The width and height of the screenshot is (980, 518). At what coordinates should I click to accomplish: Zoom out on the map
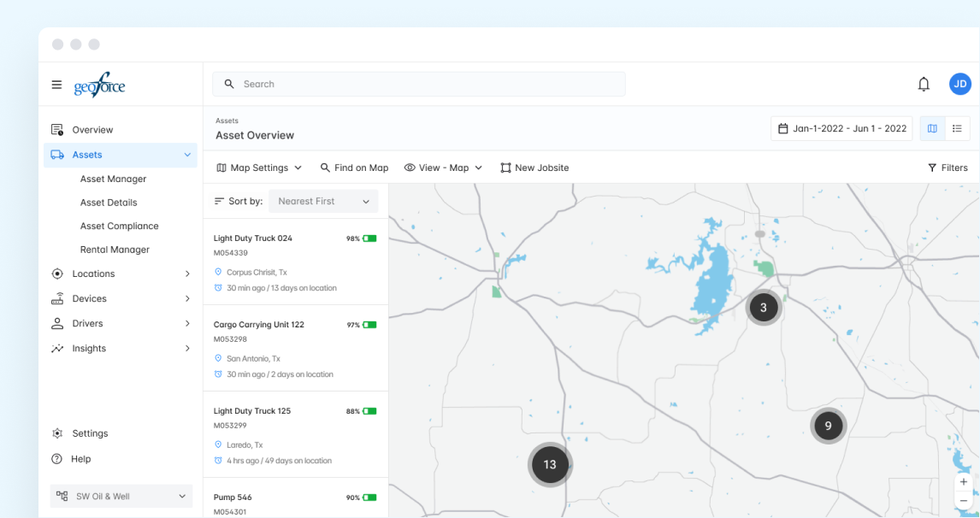click(x=964, y=501)
